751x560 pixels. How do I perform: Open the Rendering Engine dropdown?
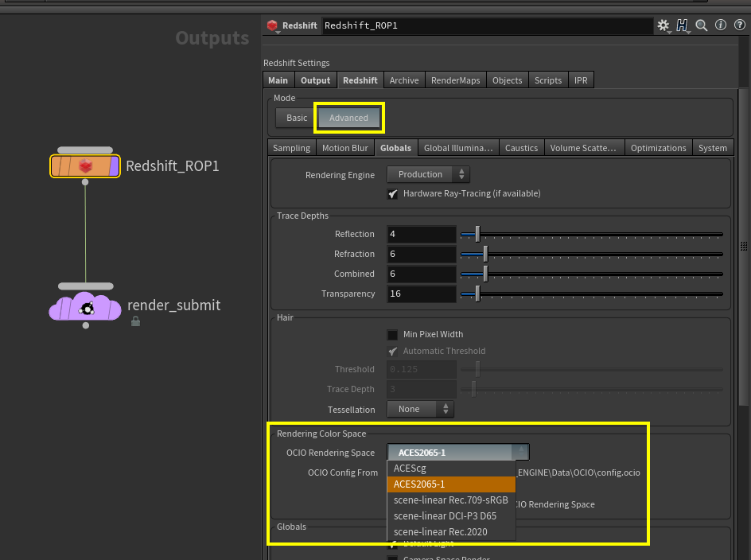coord(428,174)
